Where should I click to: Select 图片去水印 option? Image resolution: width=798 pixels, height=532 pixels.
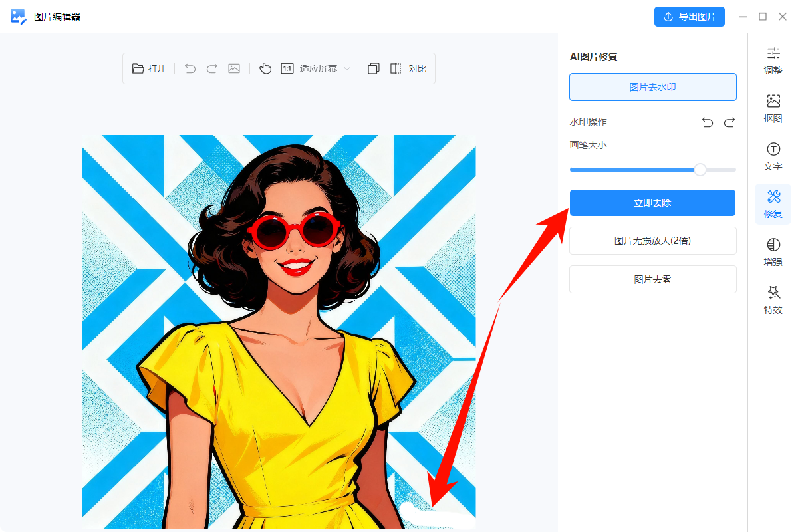652,87
